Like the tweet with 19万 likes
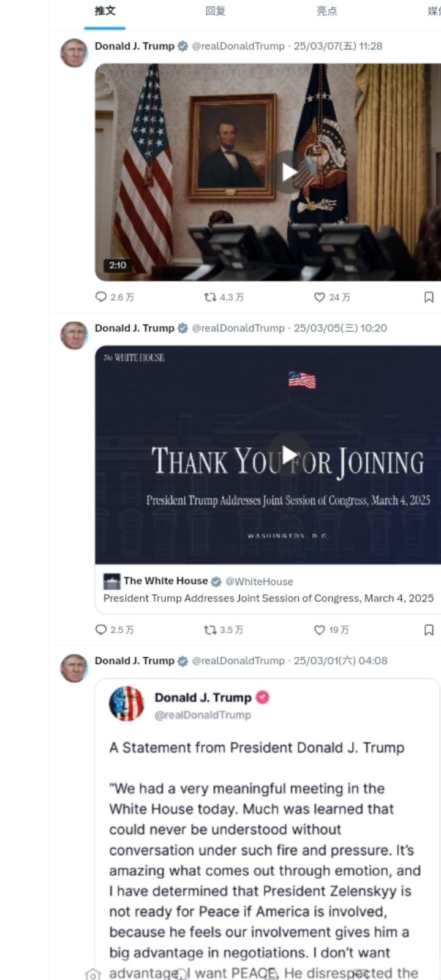Screen dimensions: 441x980 coord(331,630)
